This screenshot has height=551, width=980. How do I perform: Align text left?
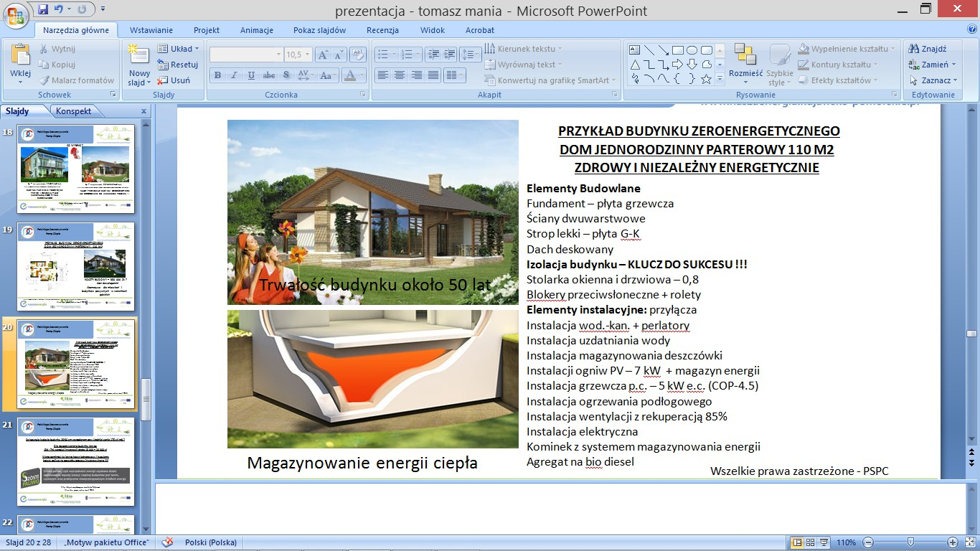382,75
